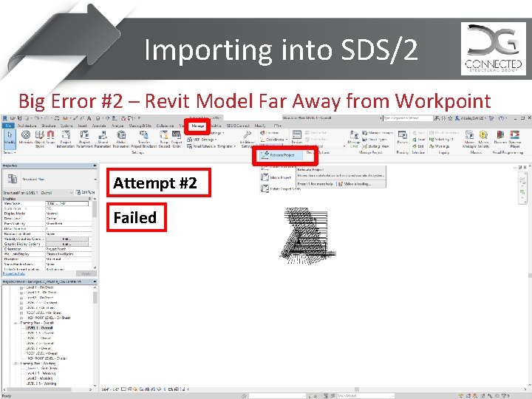Click Starting View
532x399 pixels.
pyautogui.click(x=375, y=146)
